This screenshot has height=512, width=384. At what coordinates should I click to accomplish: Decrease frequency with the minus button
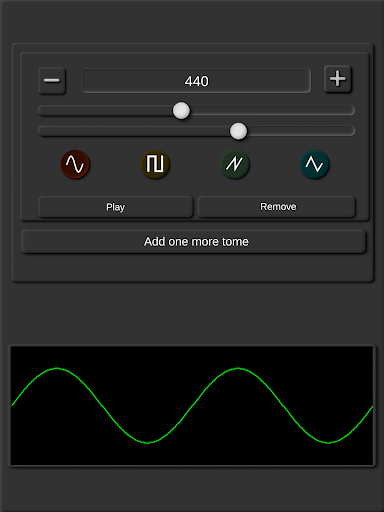click(x=52, y=80)
